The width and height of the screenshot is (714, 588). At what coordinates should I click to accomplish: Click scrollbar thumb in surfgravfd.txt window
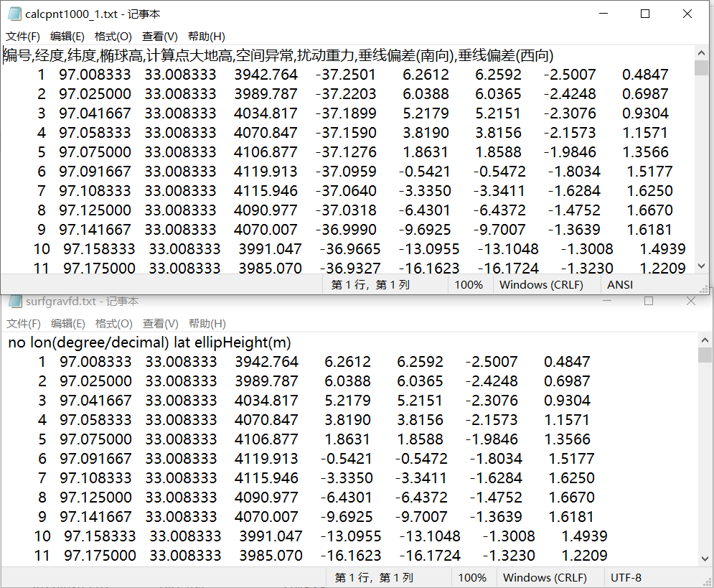705,355
